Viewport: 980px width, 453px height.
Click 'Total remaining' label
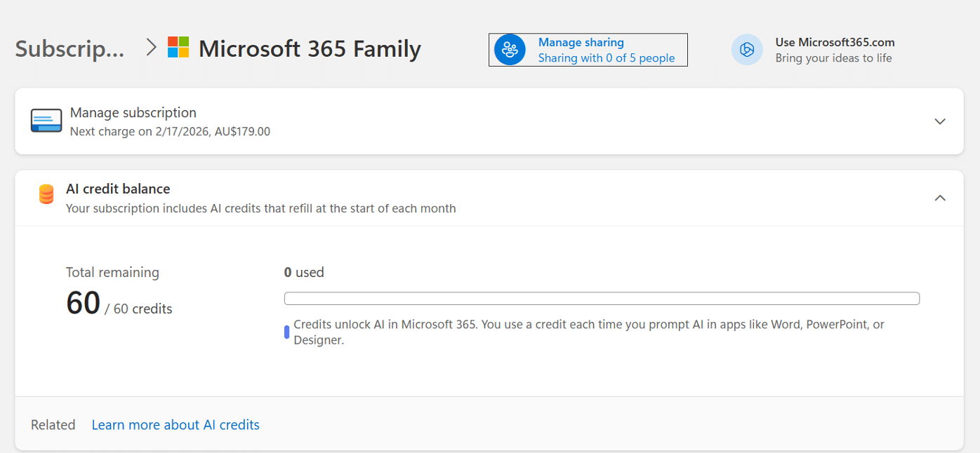(x=112, y=272)
